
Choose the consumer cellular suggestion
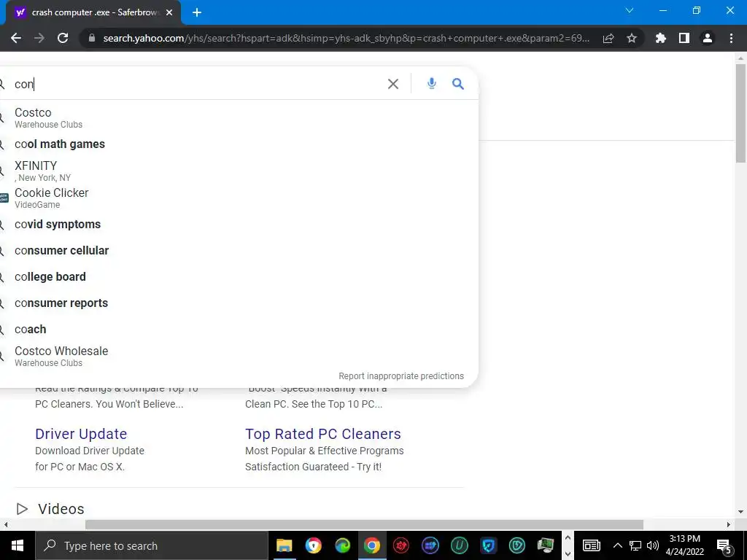click(239, 251)
